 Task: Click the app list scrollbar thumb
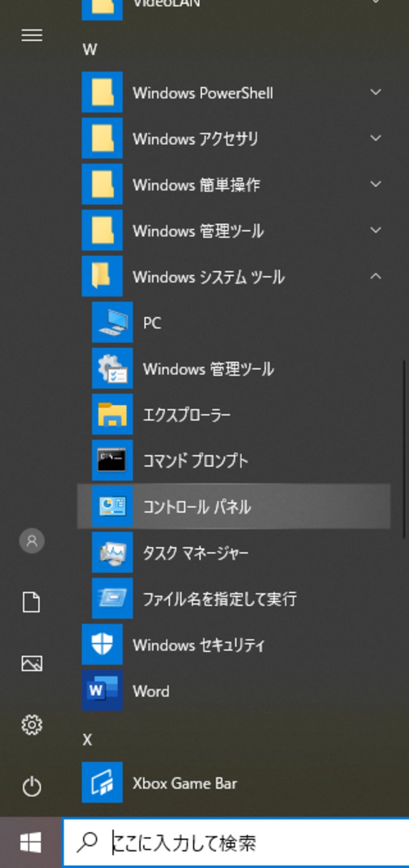(x=404, y=449)
